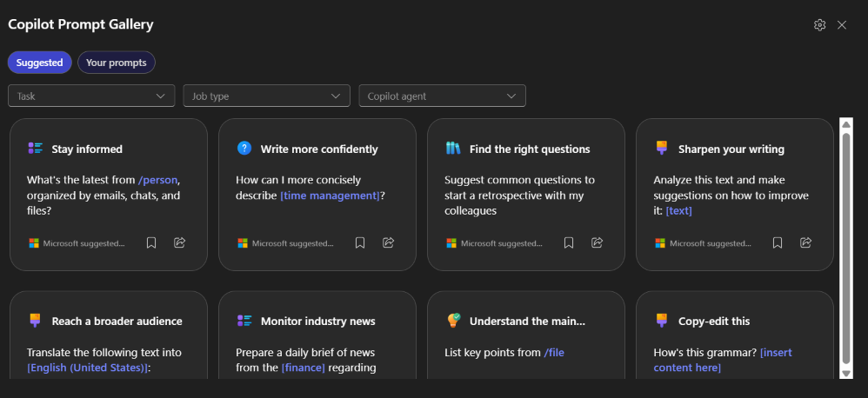Bookmark the Sharpen your writing prompt
Screen dimensions: 868x398
778,242
